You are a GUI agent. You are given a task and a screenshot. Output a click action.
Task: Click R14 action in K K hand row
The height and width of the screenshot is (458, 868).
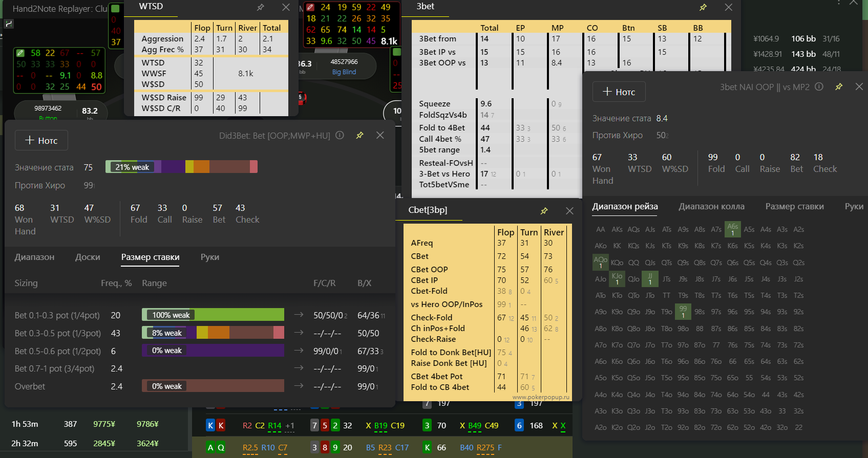(x=274, y=425)
